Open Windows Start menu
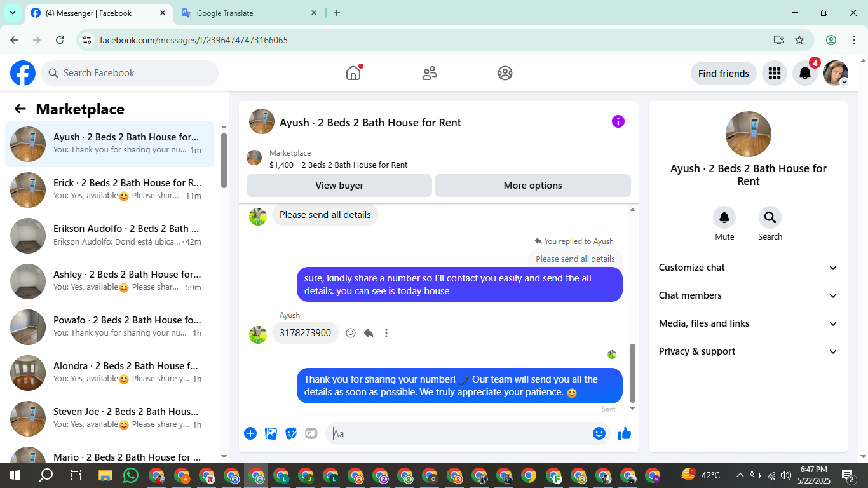The image size is (868, 488). [x=15, y=475]
